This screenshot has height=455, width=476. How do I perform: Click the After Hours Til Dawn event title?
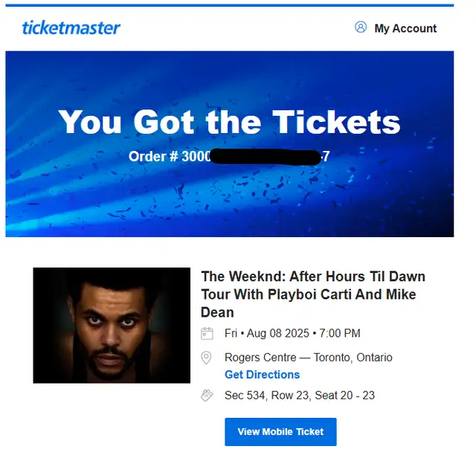(313, 294)
